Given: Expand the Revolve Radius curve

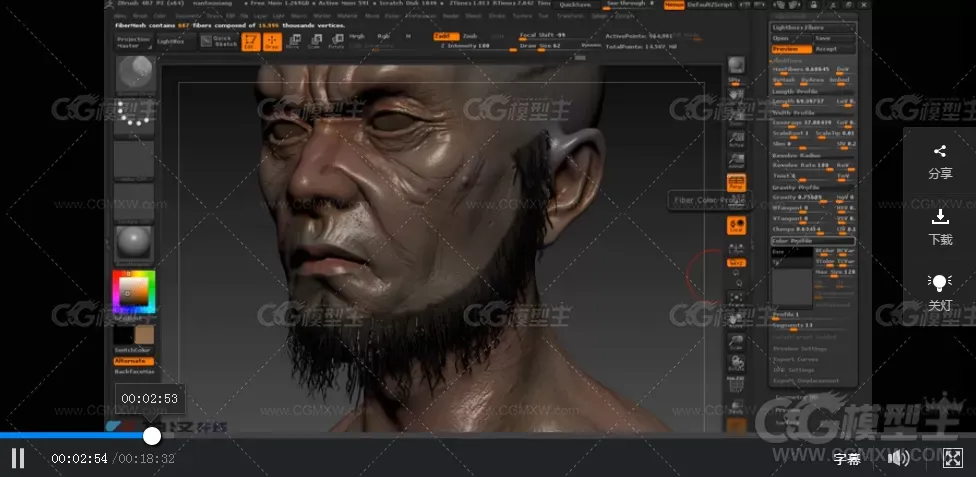Looking at the screenshot, I should tap(812, 155).
